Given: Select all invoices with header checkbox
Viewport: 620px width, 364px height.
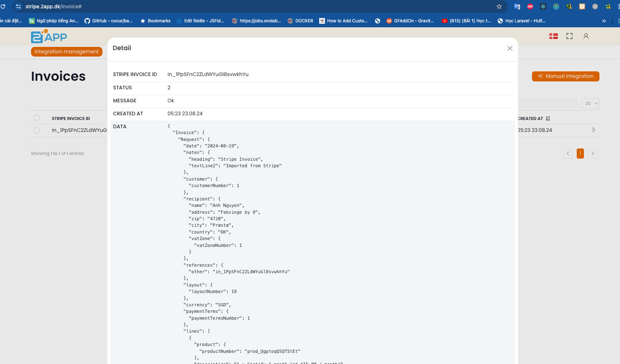Looking at the screenshot, I should click(x=36, y=118).
